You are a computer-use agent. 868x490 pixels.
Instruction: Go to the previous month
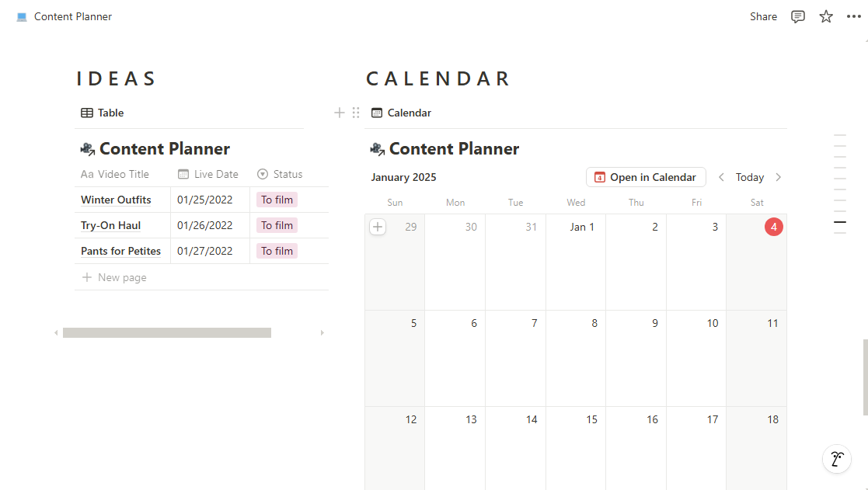[721, 178]
